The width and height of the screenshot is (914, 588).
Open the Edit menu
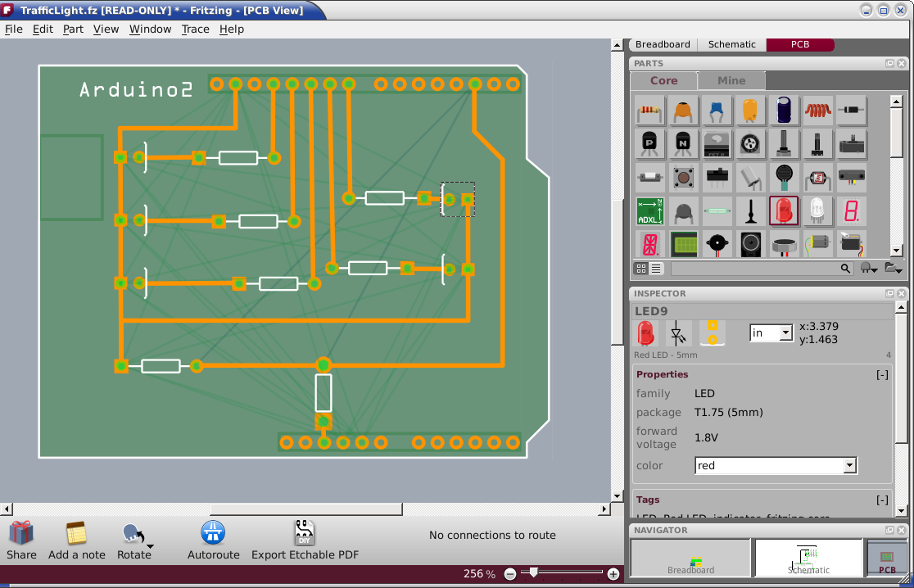[x=43, y=29]
